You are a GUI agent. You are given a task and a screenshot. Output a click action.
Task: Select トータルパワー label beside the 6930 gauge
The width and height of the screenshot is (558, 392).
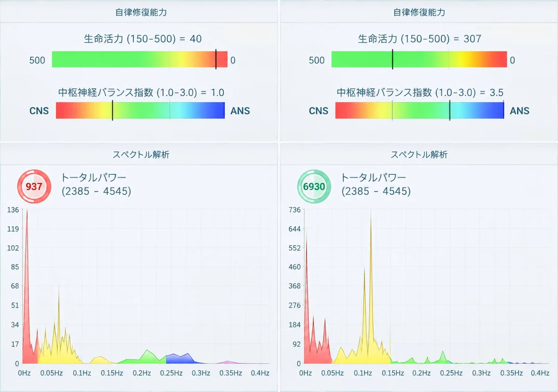click(x=373, y=177)
